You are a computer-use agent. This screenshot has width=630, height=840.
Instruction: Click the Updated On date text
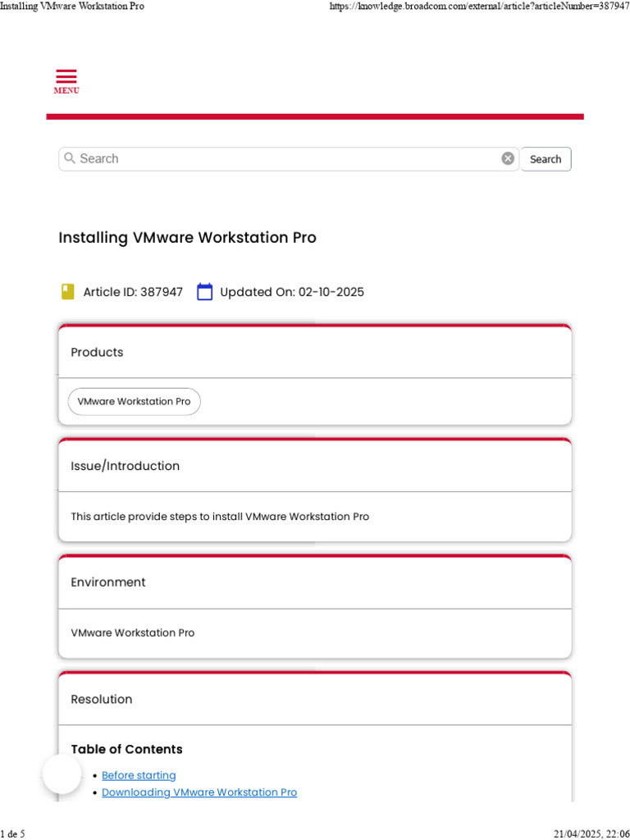pyautogui.click(x=292, y=292)
